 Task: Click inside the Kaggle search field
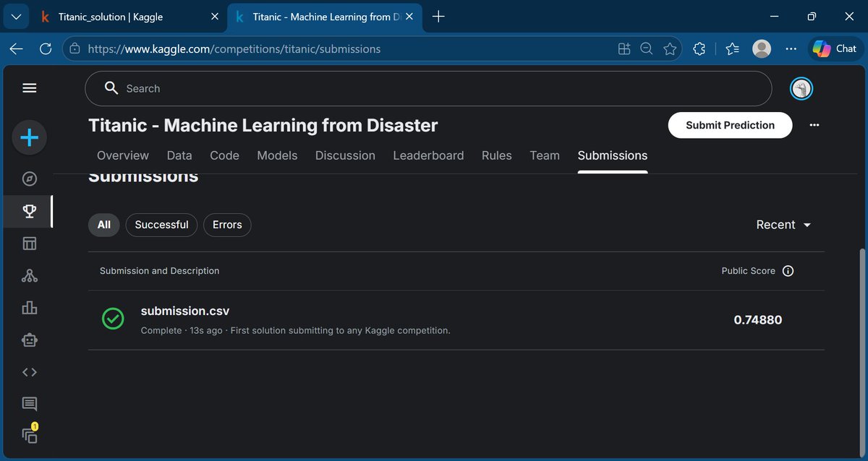pos(428,89)
